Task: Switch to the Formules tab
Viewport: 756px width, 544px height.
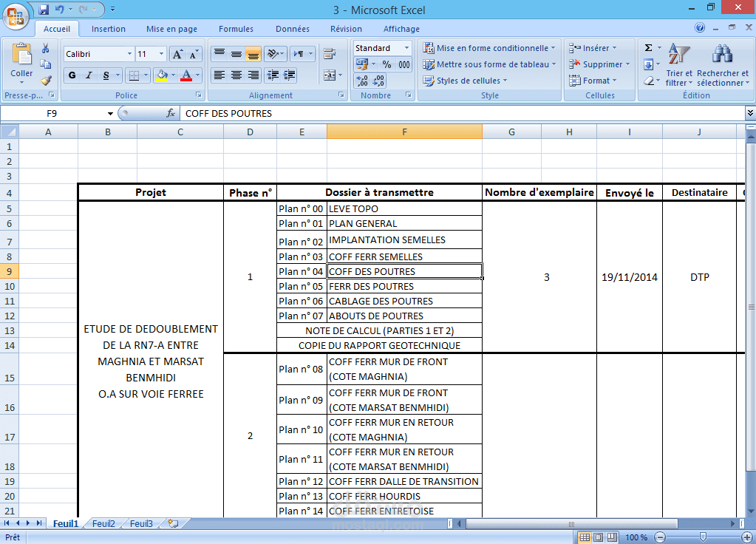Action: (x=236, y=29)
